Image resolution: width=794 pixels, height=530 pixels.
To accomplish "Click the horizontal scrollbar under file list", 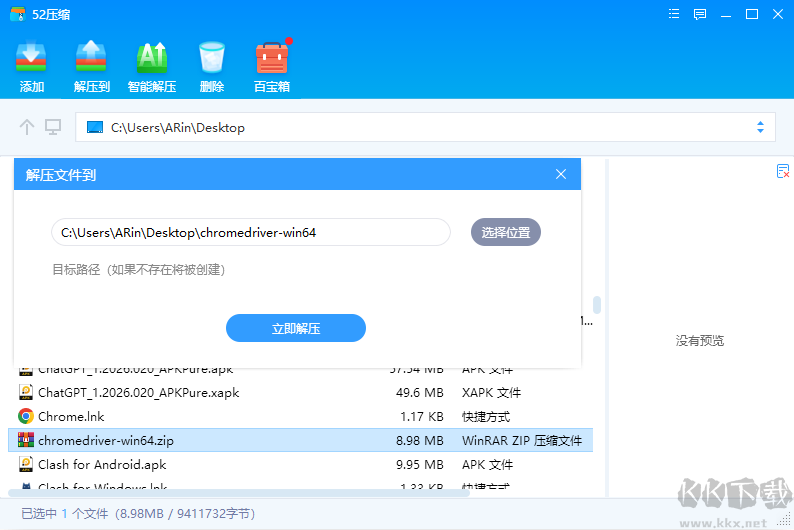I will click(x=239, y=493).
